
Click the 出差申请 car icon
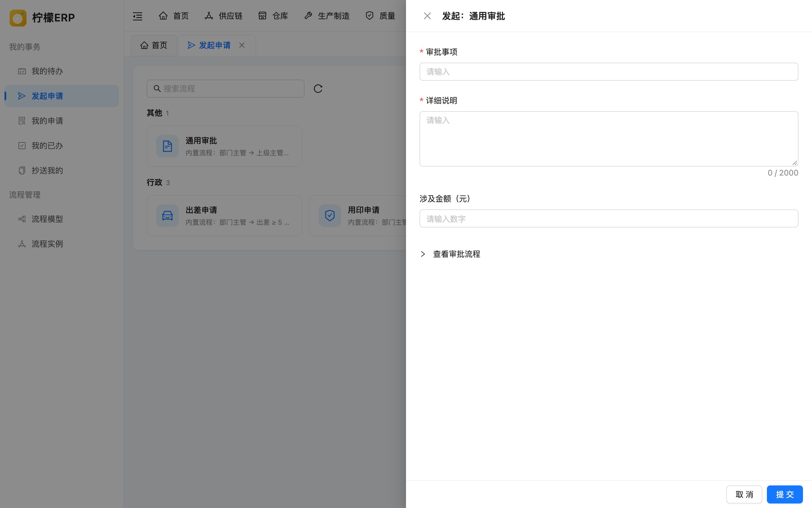pos(167,216)
